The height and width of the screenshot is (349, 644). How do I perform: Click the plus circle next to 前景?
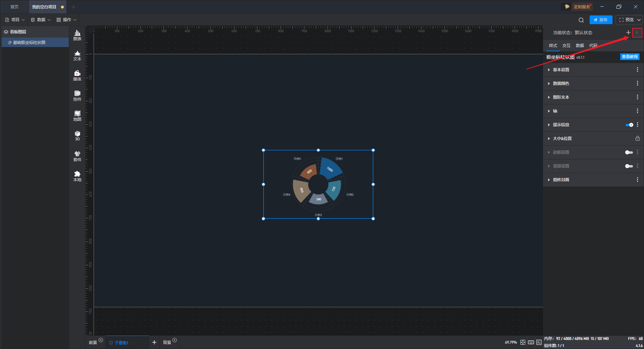tap(101, 340)
